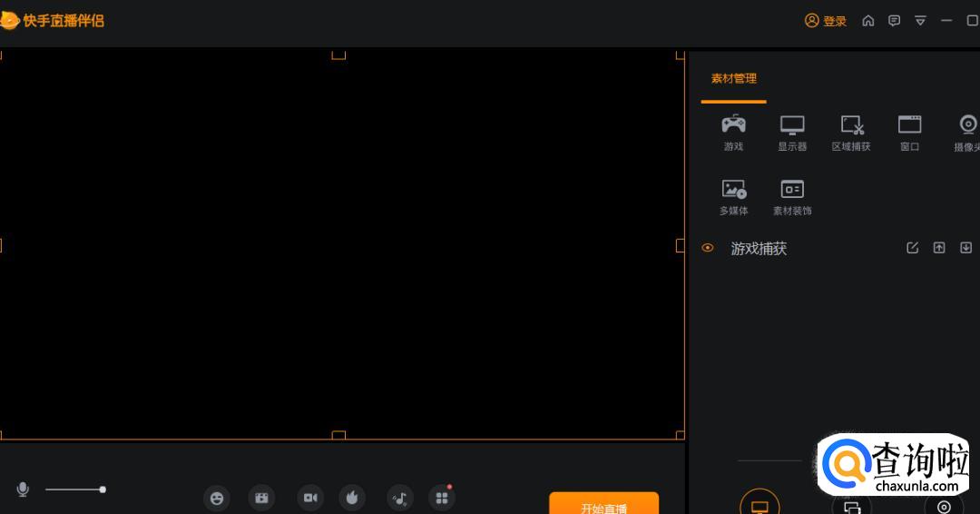Screen dimensions: 980x514
Task: Select the circular camera mode button
Action: (944, 505)
